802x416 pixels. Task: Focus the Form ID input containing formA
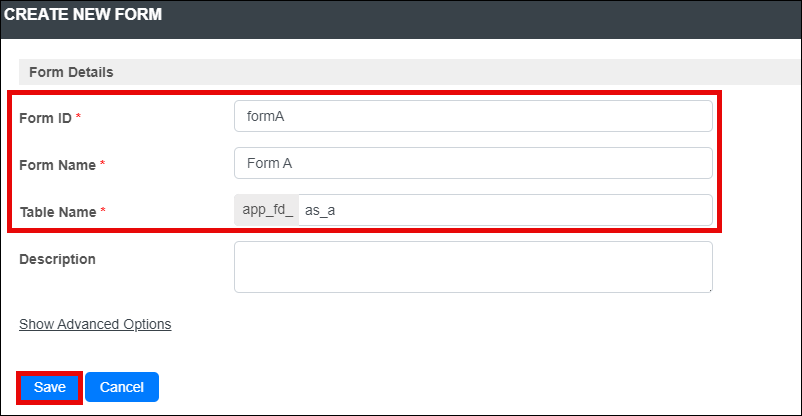[x=473, y=116]
